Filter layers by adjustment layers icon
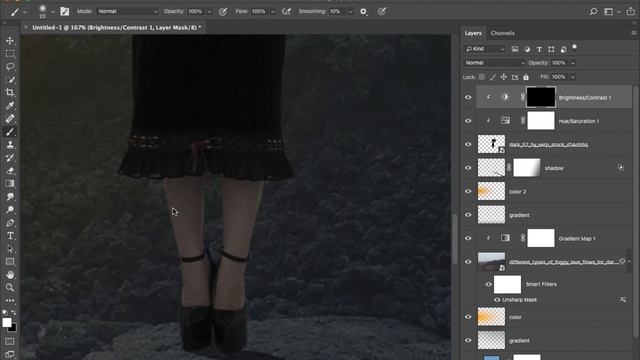This screenshot has width=640, height=360. tap(527, 49)
